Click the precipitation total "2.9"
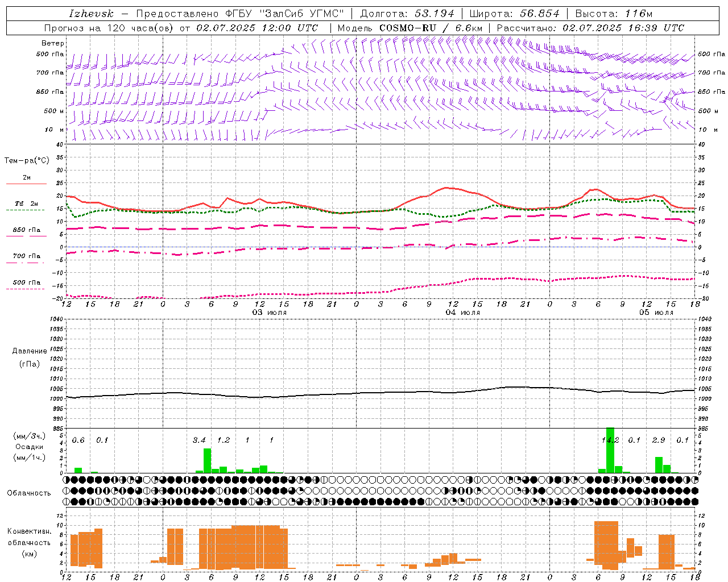 [659, 440]
